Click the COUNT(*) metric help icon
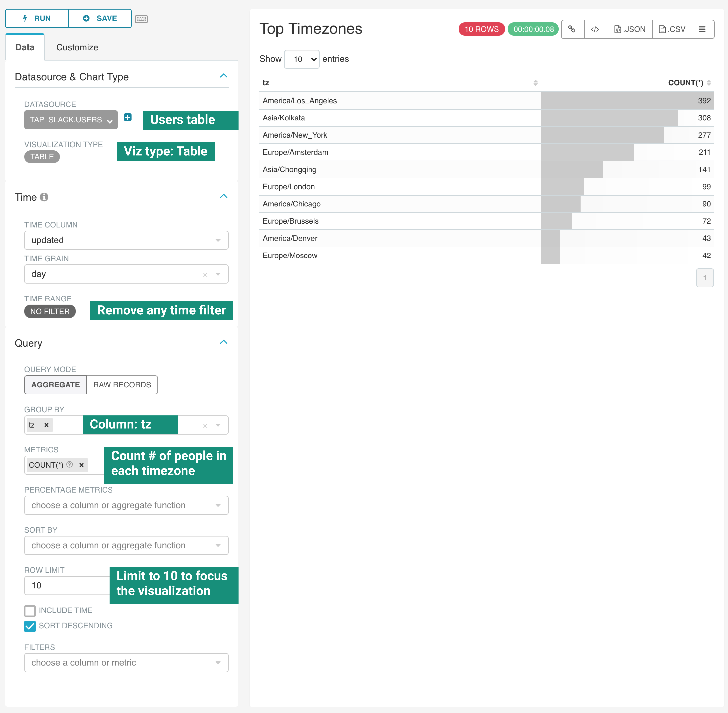Image resolution: width=728 pixels, height=713 pixels. (70, 464)
